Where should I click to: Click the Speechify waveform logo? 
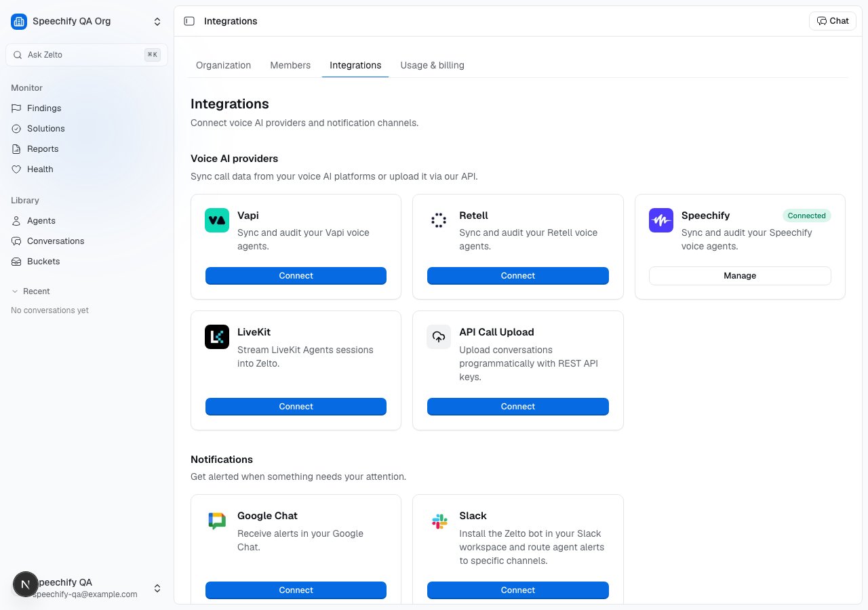click(x=661, y=220)
